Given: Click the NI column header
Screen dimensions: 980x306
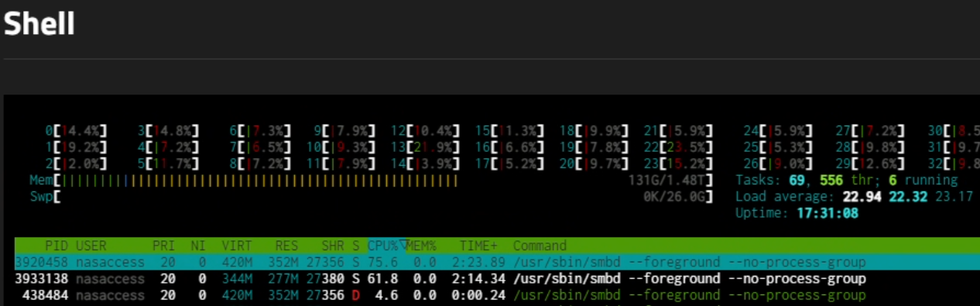Looking at the screenshot, I should [198, 246].
